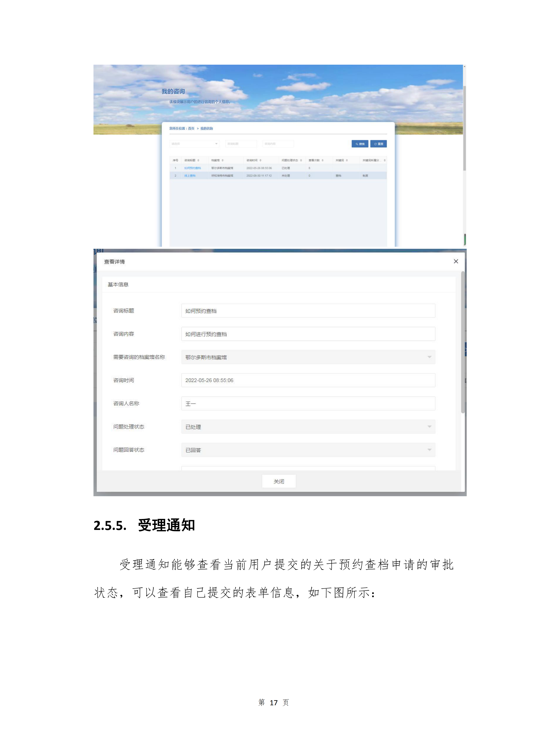Click the 咨询内容 field showing 如何进行预约查档
Image resolution: width=535 pixels, height=756 pixels.
click(x=308, y=334)
